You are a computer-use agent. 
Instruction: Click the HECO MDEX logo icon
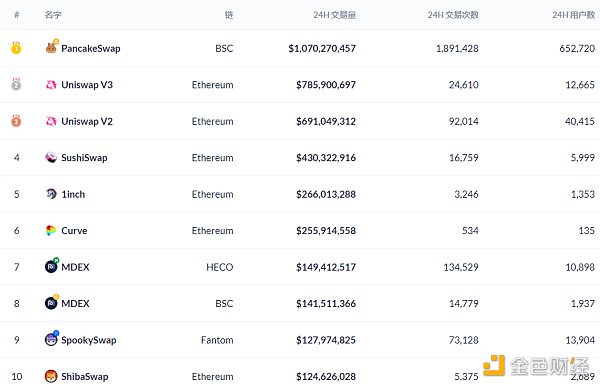(51, 266)
